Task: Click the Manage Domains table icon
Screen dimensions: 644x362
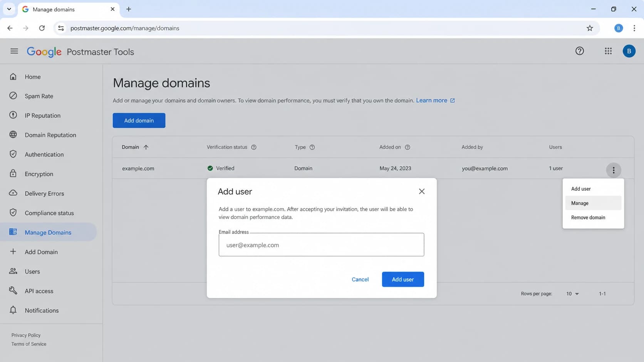Action: (13, 232)
